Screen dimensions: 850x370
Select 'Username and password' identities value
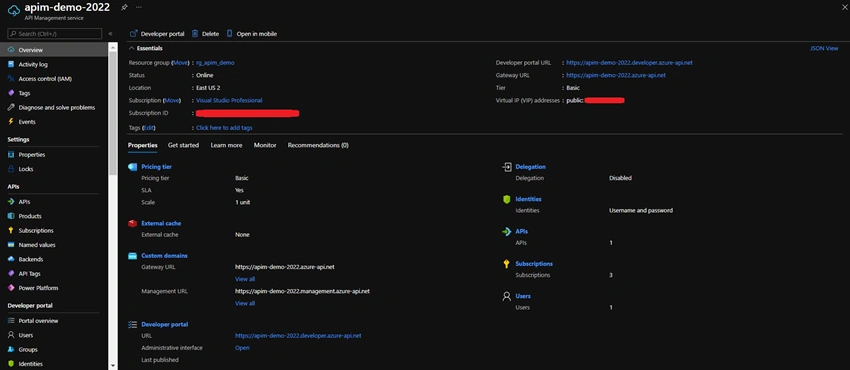[641, 210]
